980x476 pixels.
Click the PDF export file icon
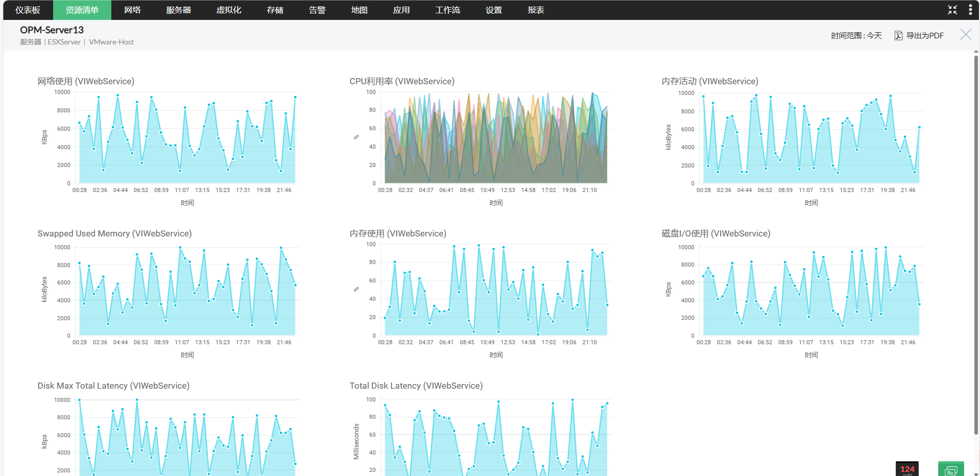tap(898, 35)
